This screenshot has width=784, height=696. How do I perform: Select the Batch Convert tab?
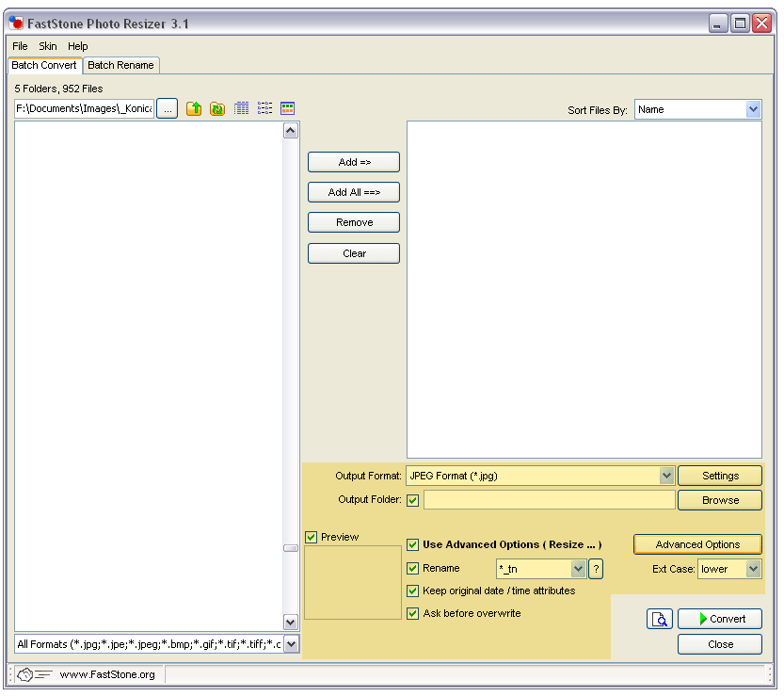point(44,65)
